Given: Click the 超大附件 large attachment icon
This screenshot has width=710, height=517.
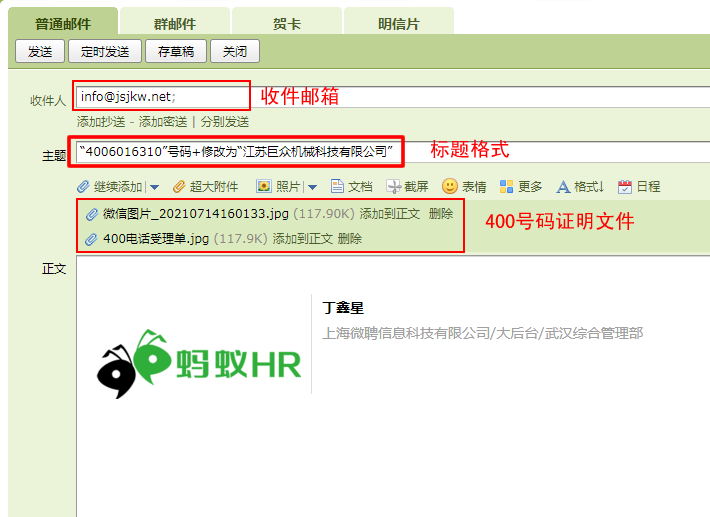Looking at the screenshot, I should tap(180, 187).
